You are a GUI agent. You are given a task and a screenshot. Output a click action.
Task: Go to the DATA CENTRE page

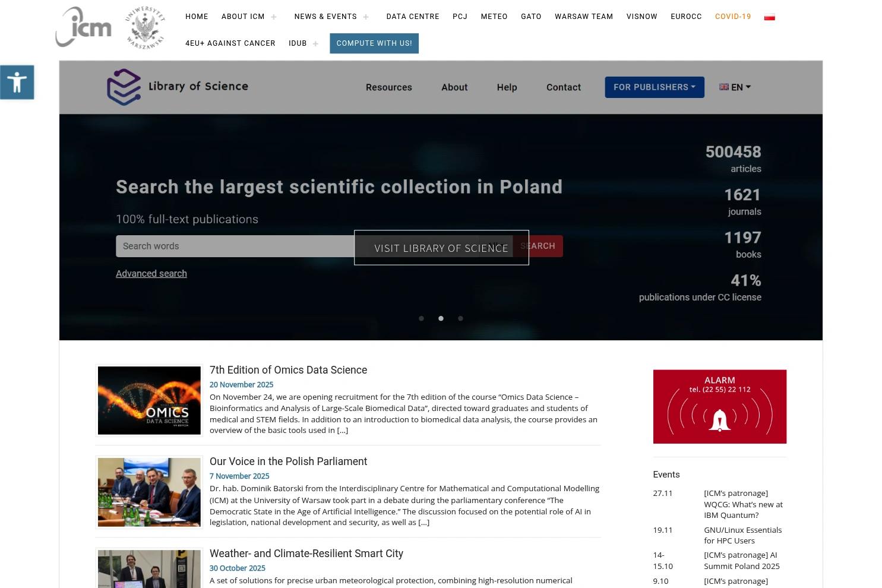pyautogui.click(x=412, y=16)
